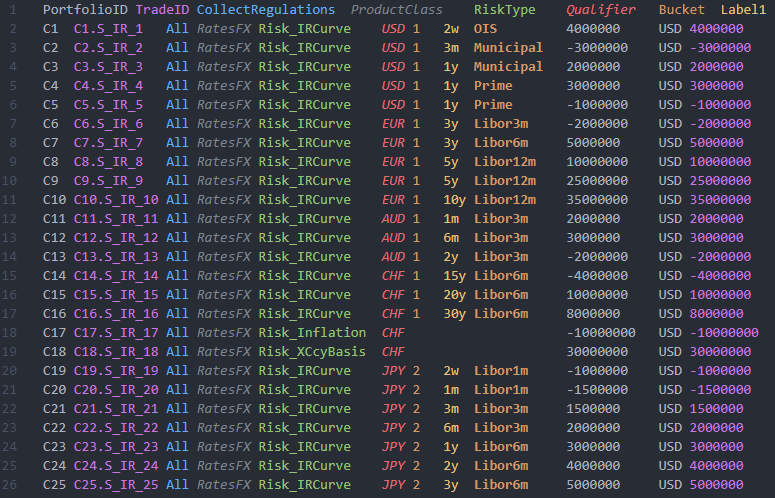Viewport: 775px width, 498px height.
Task: Click the Risk_XCcyBasis entry
Action: pos(312,351)
